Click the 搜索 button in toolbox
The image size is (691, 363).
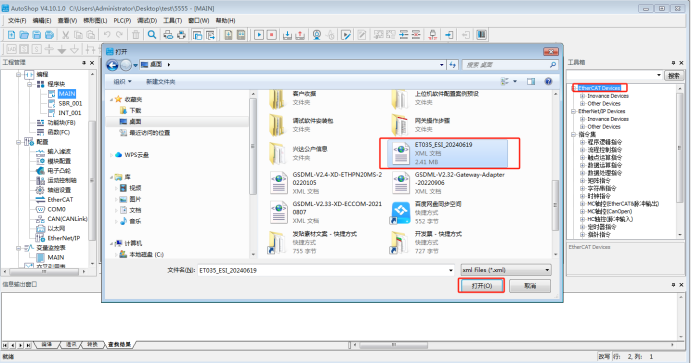674,76
